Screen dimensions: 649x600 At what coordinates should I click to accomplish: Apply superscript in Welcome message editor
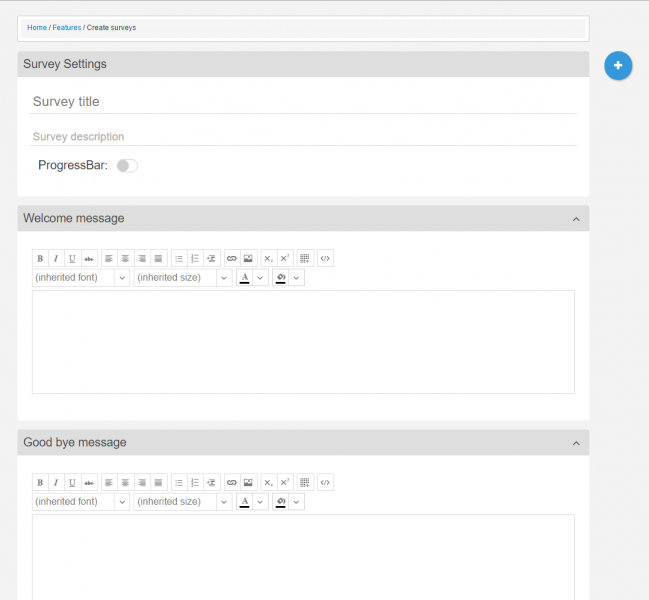coord(285,259)
